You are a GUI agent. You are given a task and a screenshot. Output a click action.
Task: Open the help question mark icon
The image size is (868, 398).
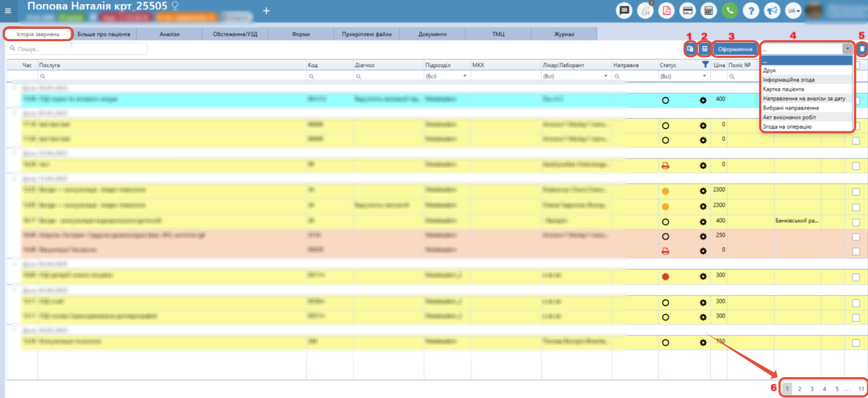coord(751,11)
